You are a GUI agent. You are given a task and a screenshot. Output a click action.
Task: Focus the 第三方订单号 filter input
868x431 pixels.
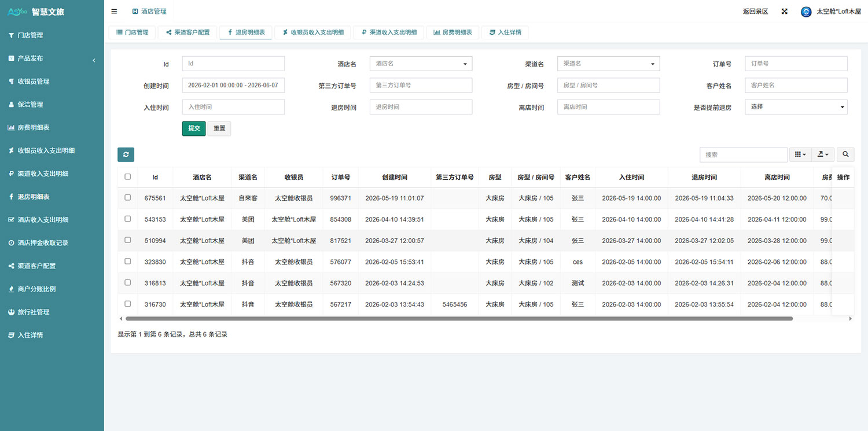coord(421,85)
